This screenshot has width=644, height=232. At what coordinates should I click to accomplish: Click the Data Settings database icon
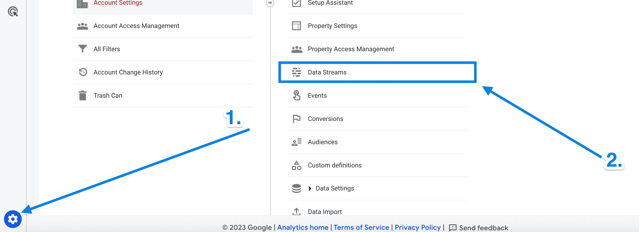pyautogui.click(x=297, y=188)
